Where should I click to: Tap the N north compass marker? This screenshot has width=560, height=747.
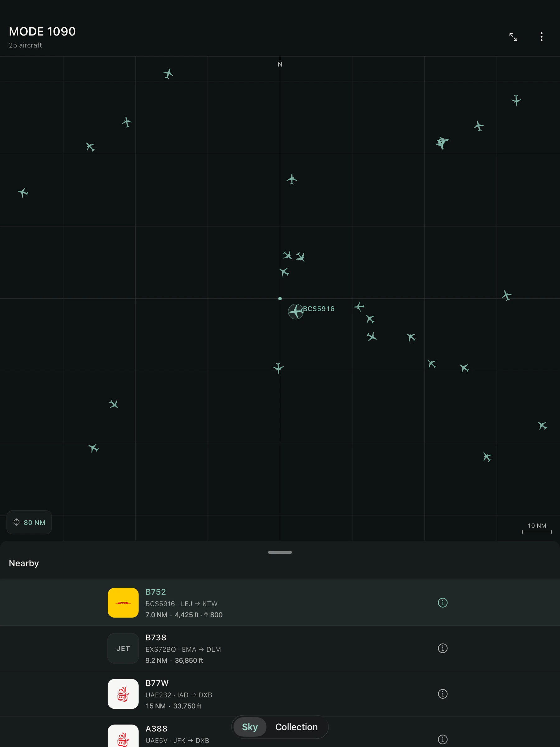coord(280,64)
